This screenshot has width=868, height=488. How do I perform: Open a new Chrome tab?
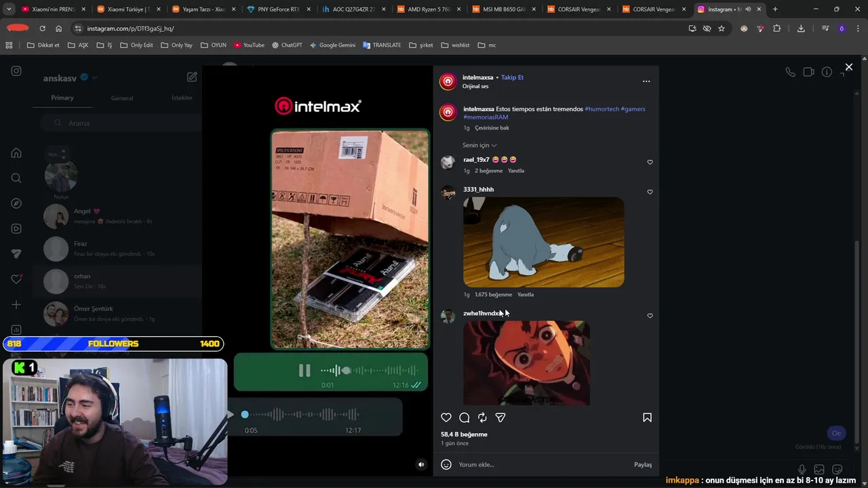pyautogui.click(x=775, y=9)
